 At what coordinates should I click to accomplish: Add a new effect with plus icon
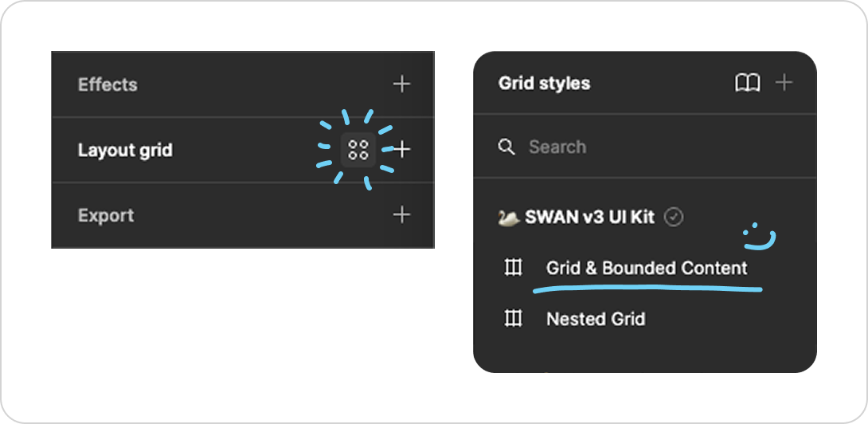click(401, 84)
